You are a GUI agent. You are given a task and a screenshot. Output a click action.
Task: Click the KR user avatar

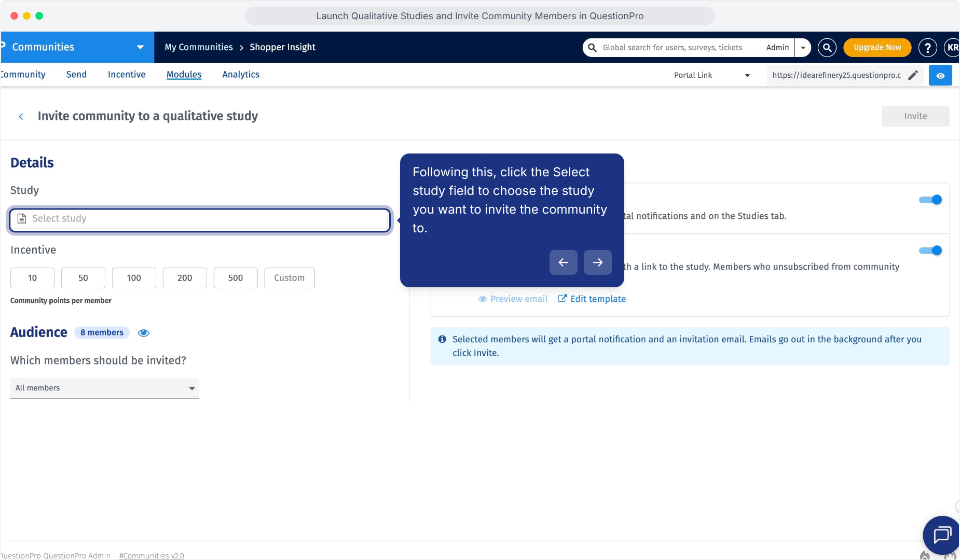pos(952,47)
